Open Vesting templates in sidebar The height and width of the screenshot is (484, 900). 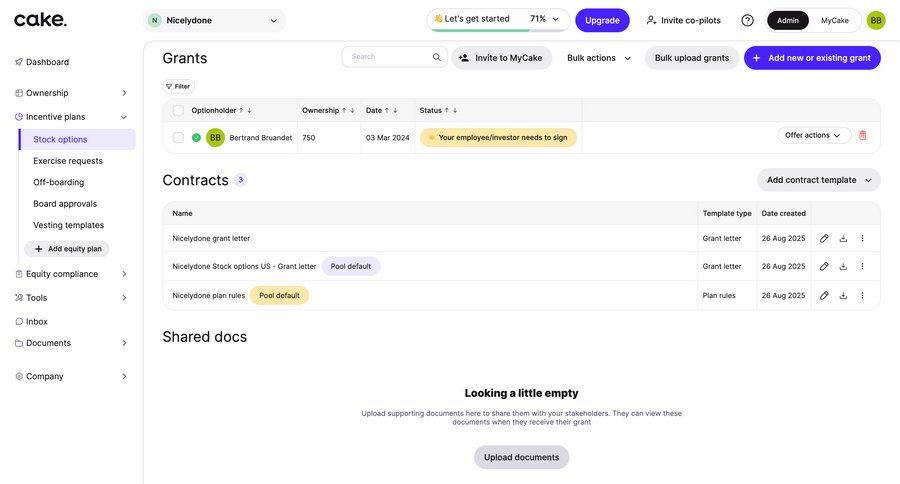coord(68,226)
